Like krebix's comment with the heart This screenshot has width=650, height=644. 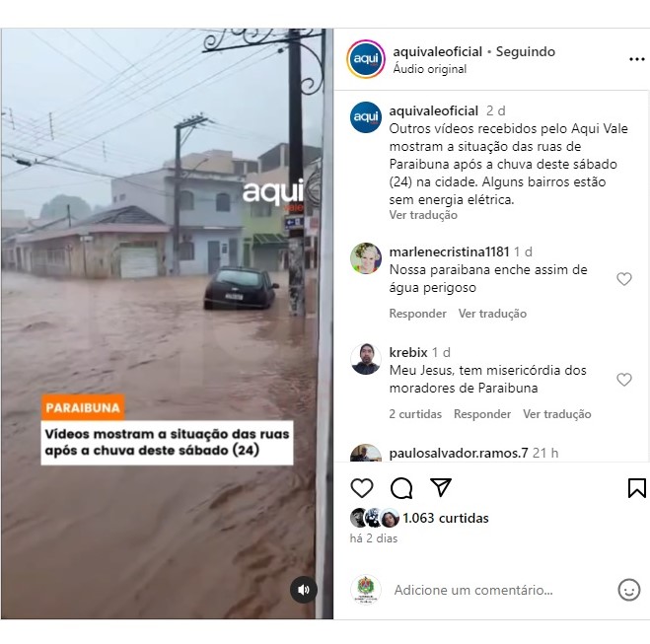point(624,379)
